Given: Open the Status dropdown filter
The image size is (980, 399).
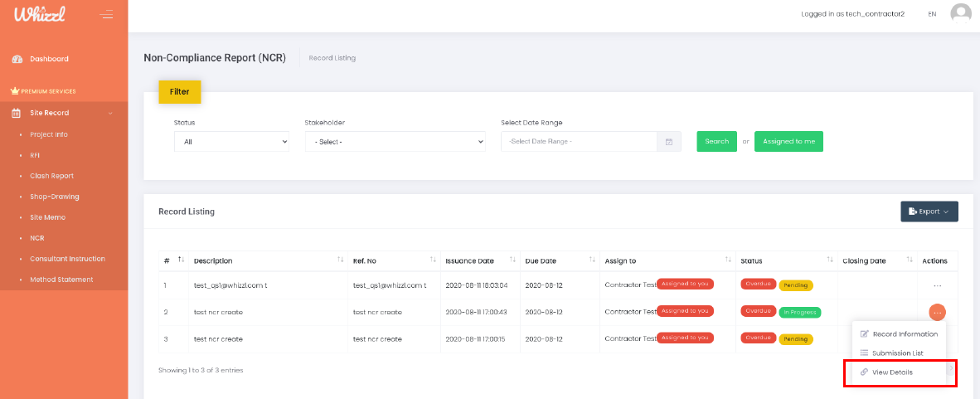Looking at the screenshot, I should [231, 142].
